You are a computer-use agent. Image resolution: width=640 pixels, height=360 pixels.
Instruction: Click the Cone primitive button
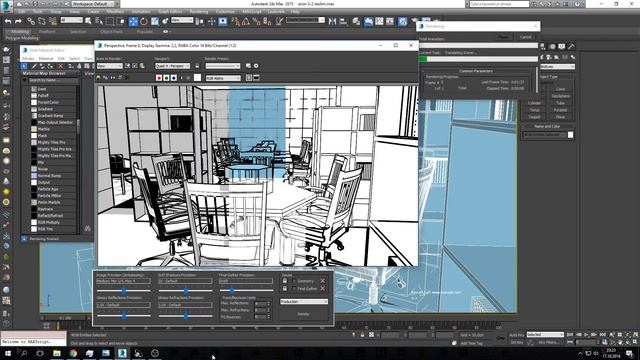(x=560, y=89)
